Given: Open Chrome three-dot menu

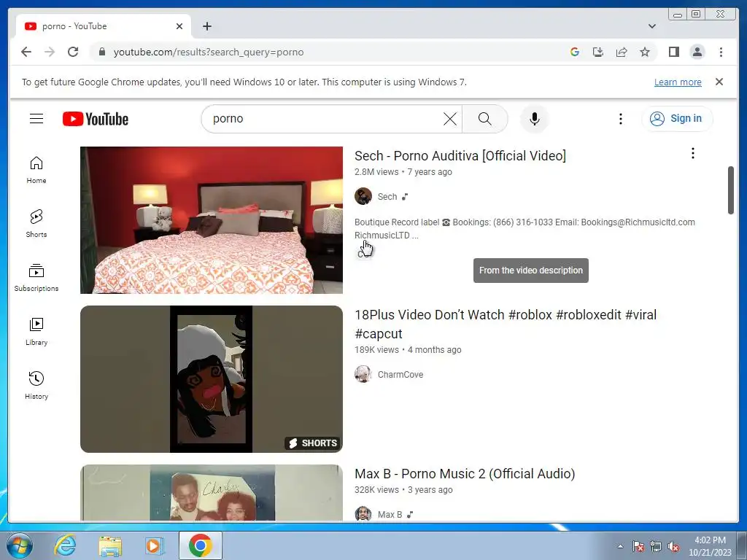Looking at the screenshot, I should (721, 52).
